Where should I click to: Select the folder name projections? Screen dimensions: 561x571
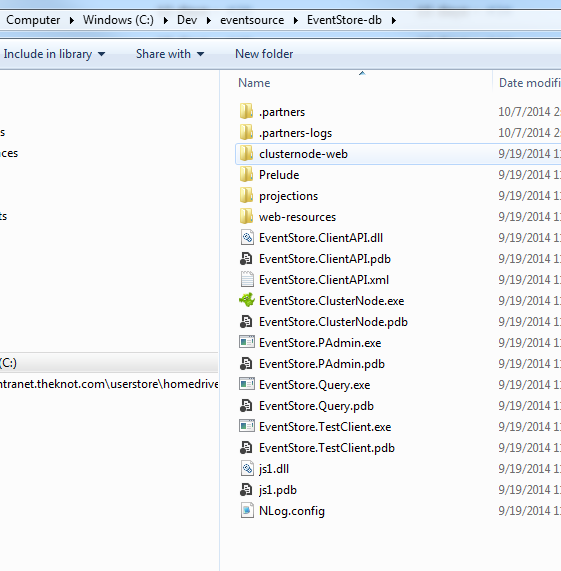pyautogui.click(x=288, y=196)
